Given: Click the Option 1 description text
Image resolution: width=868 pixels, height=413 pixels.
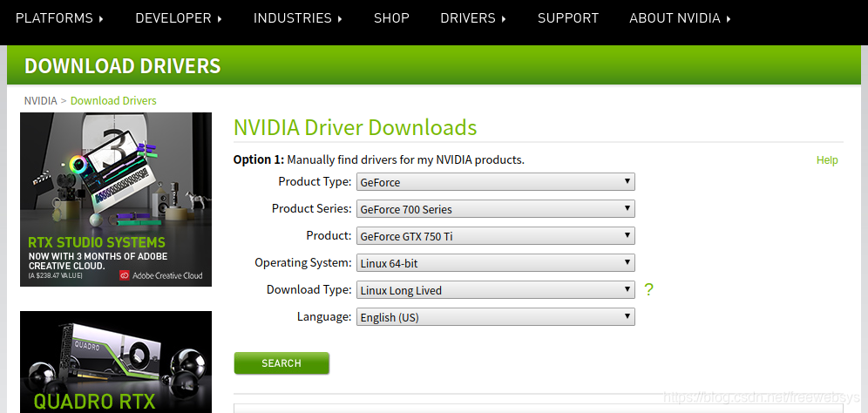Looking at the screenshot, I should tap(378, 160).
